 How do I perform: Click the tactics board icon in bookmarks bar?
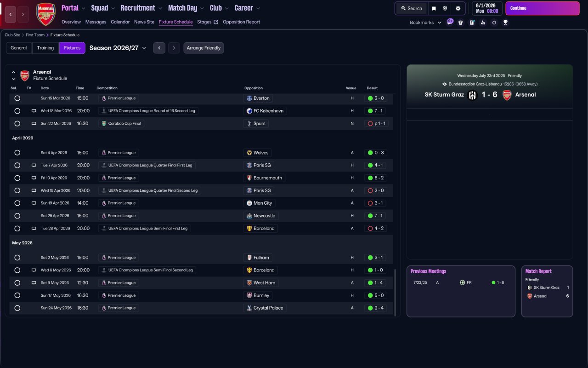[472, 23]
